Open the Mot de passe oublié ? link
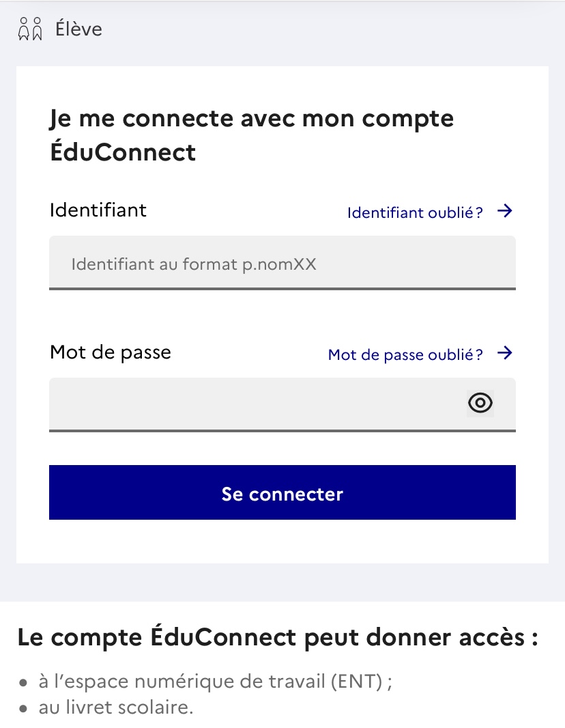 click(x=405, y=354)
